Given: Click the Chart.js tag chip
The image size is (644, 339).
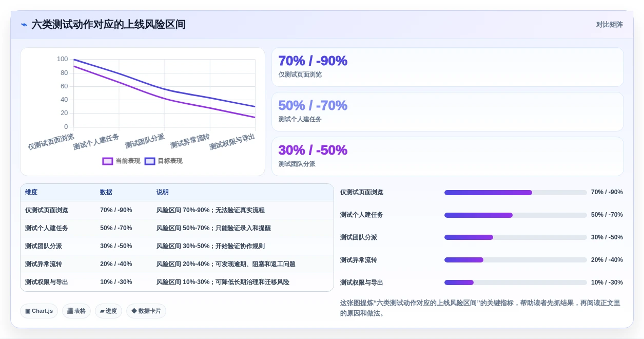Looking at the screenshot, I should 39,311.
